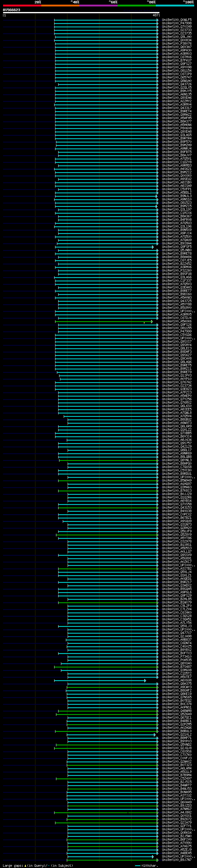Select the UniRef100_A6N135 label
The height and width of the screenshot is (868, 197).
coord(177,94)
